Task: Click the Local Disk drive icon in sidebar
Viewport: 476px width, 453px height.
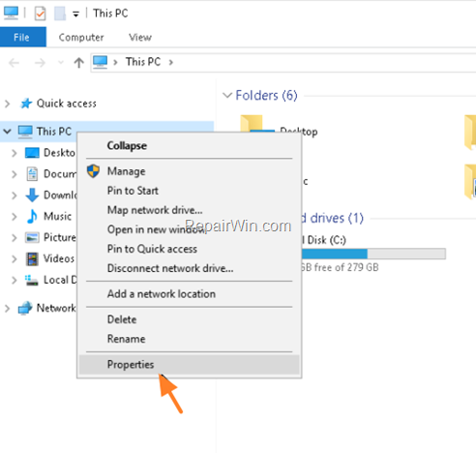Action: [x=32, y=280]
